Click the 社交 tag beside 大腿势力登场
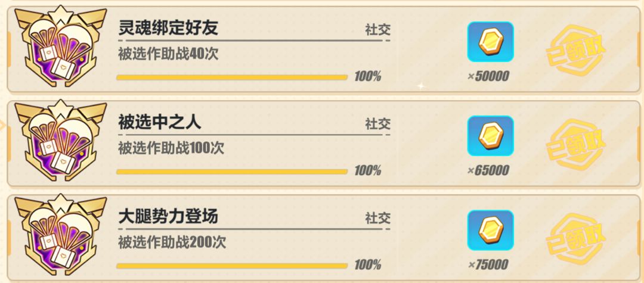Screen dimensions: 644x283 coord(377,219)
